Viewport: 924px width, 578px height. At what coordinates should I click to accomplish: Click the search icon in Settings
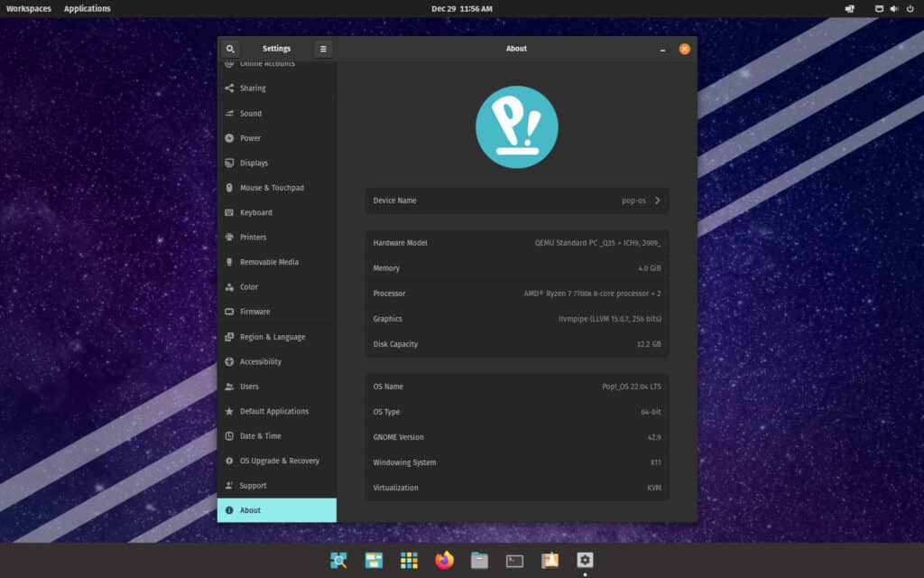click(x=232, y=48)
